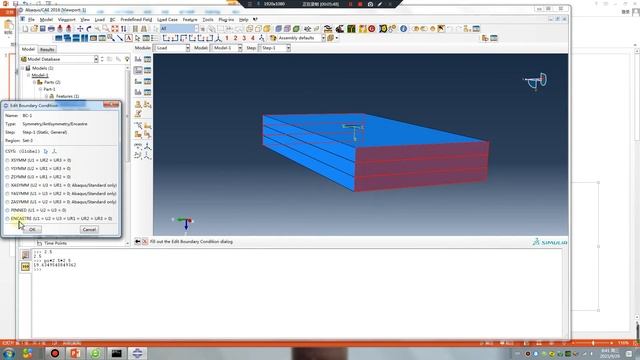Screen dimensions: 640x360
Task: Click the PowerPoint zoom slider behind Abaqus
Action: coord(593,343)
